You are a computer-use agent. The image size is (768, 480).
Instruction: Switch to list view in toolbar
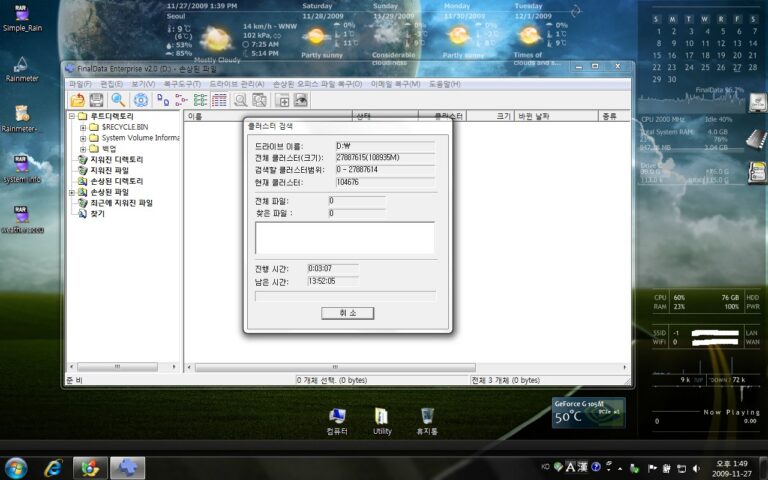pos(200,100)
